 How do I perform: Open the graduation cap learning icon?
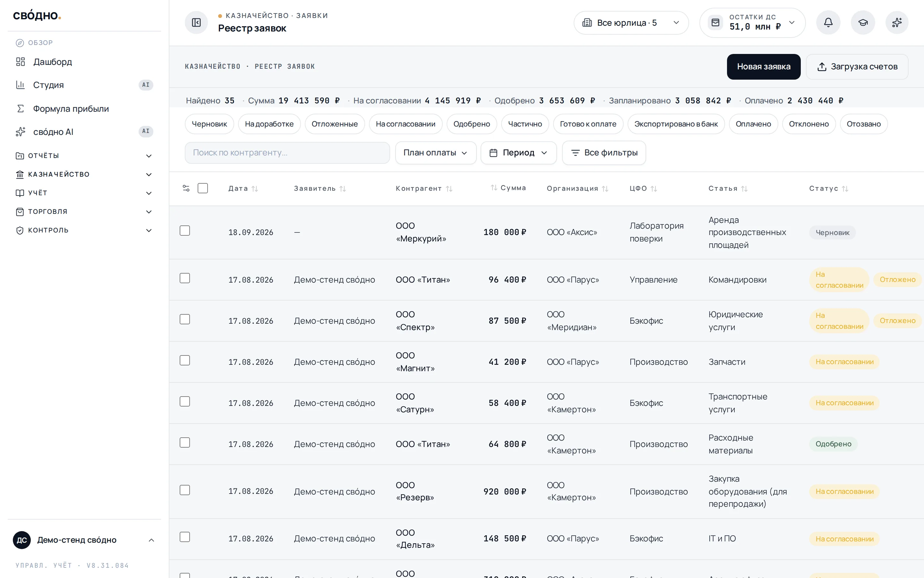[x=862, y=22]
